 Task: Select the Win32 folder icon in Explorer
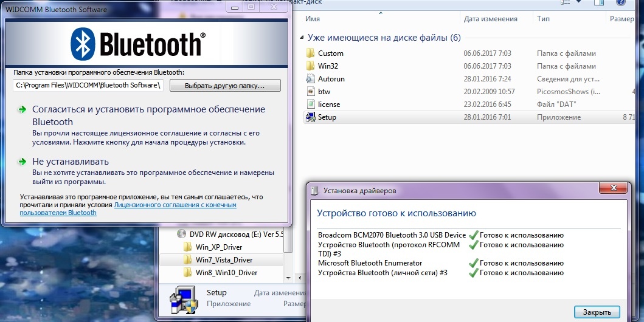coord(310,66)
